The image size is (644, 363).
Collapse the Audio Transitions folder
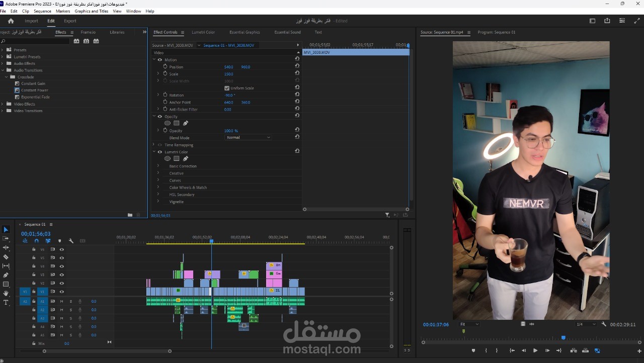point(2,70)
